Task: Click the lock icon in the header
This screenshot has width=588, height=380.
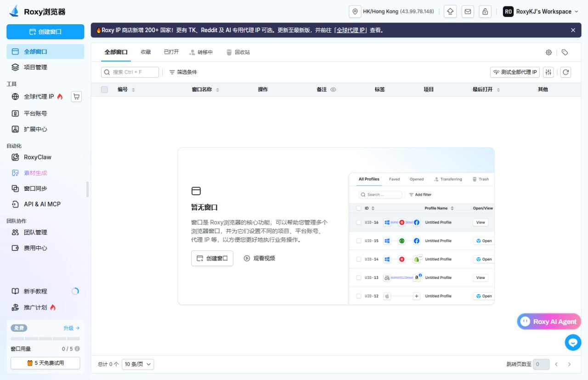Action: click(x=485, y=11)
